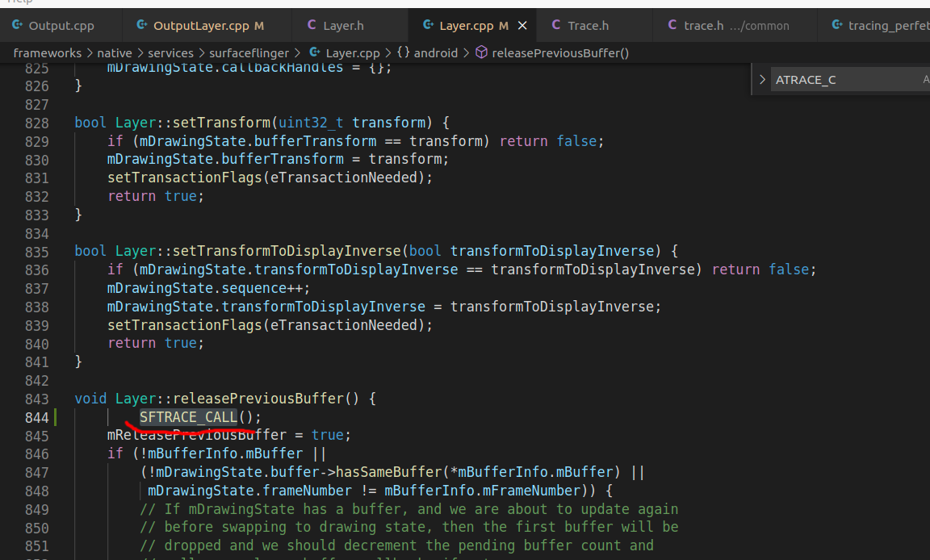Image resolution: width=930 pixels, height=560 pixels.
Task: Click 'return true' on line 840
Action: (x=152, y=343)
